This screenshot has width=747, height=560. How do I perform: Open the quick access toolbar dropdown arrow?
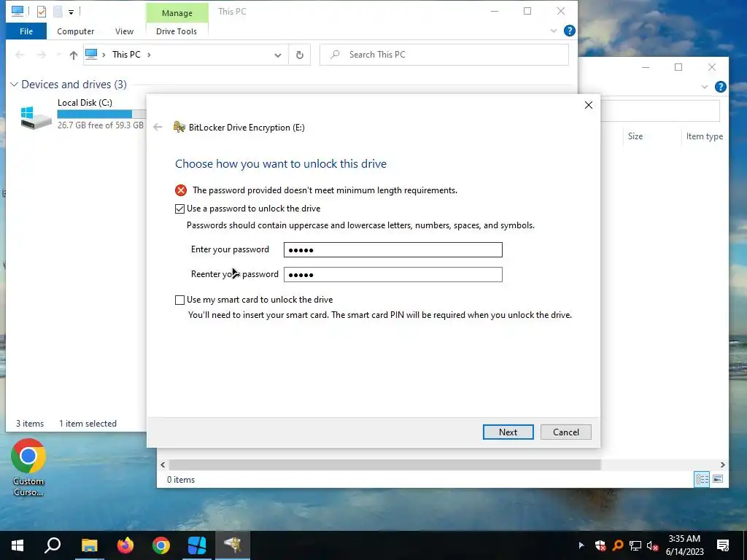[x=71, y=12]
